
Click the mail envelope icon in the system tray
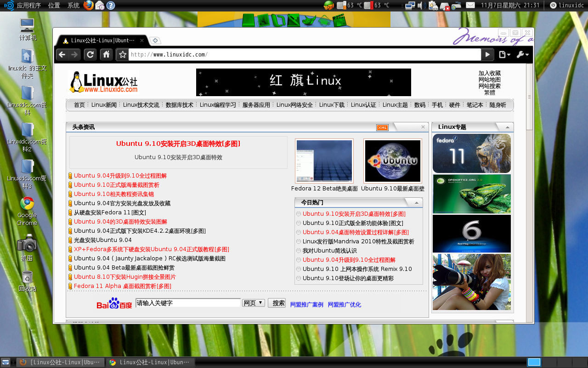[470, 6]
